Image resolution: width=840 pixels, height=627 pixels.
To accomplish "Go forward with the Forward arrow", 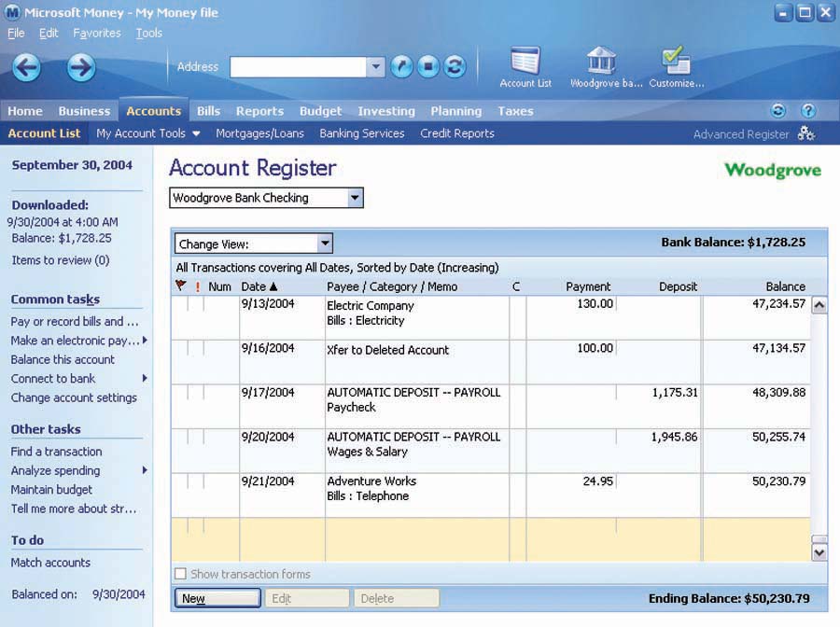I will point(81,67).
